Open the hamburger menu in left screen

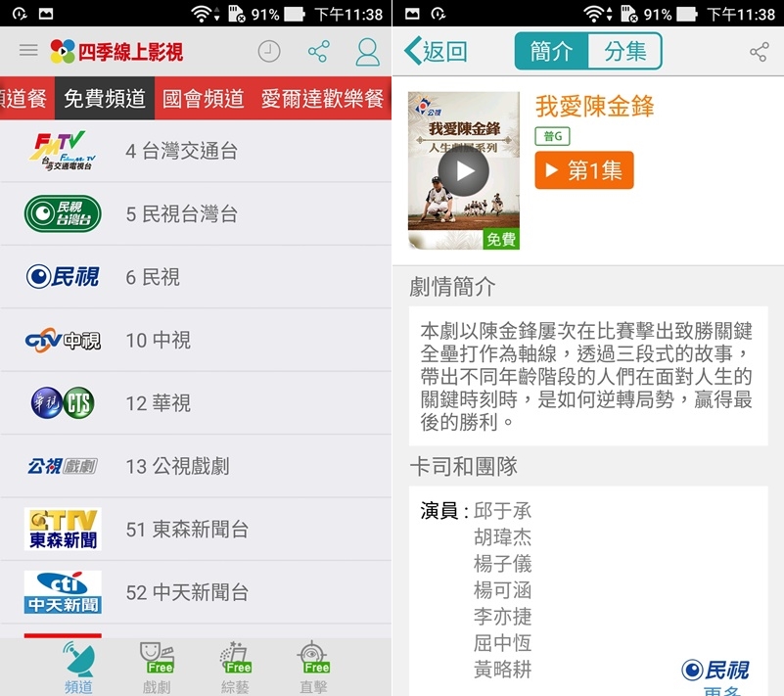28,50
